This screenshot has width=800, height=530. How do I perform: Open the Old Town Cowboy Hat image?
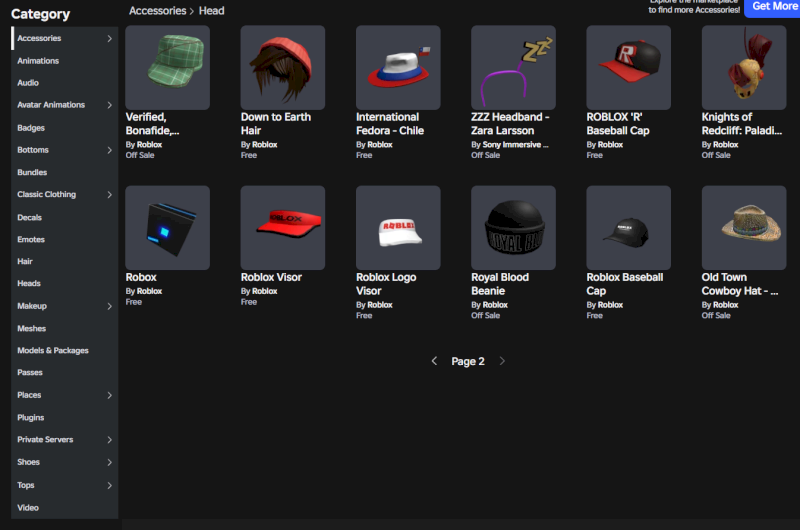[x=744, y=228]
